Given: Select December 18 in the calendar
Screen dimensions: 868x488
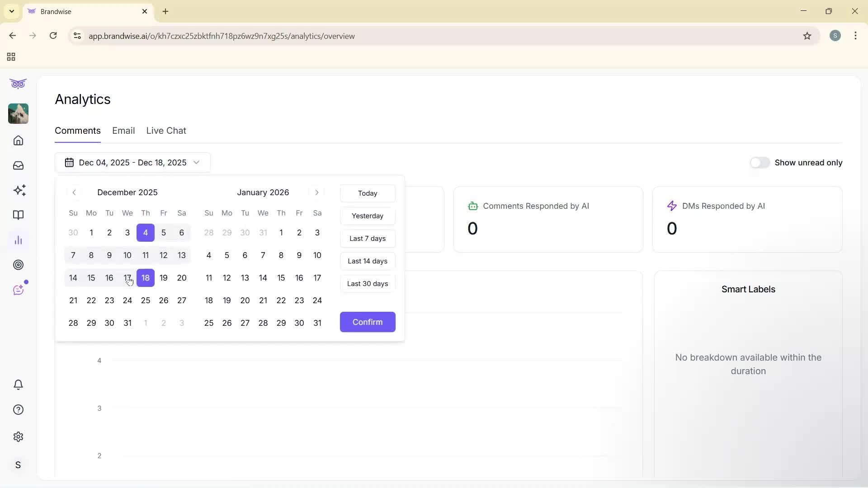Looking at the screenshot, I should tap(145, 277).
